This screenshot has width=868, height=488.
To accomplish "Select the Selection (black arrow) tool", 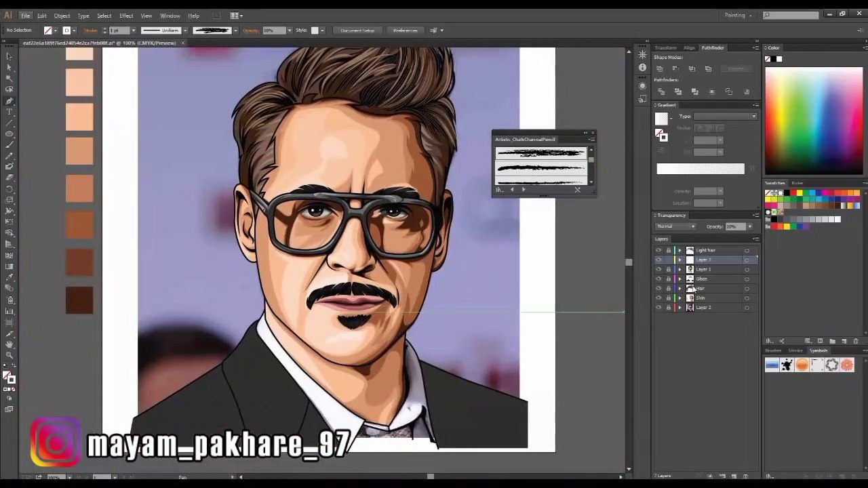I will pyautogui.click(x=9, y=56).
